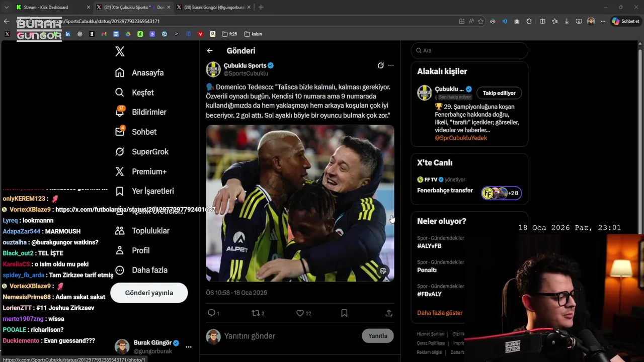Open #FBvALY trending topic
Screen dimensions: 644x362
429,294
